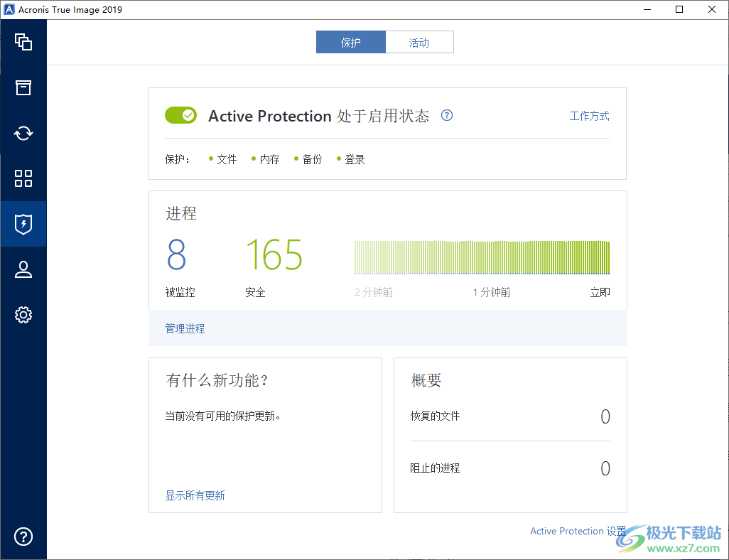Minimize the Acronis True Image window

pos(647,9)
